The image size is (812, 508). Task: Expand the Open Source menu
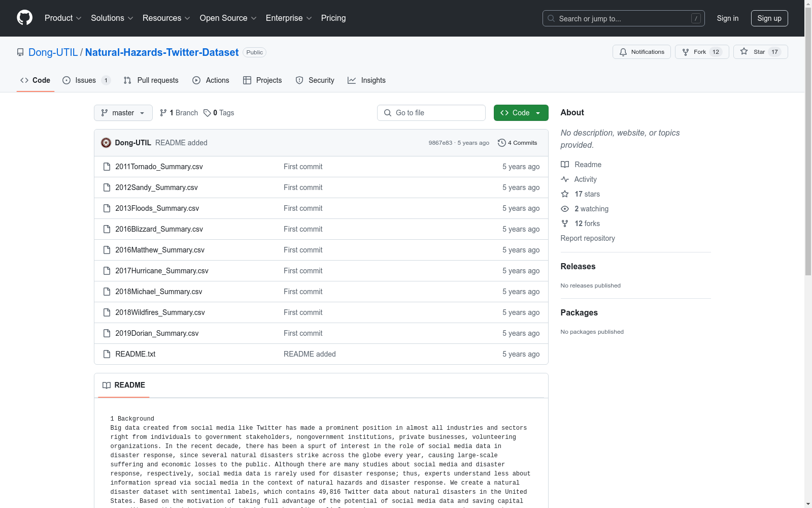tap(228, 18)
